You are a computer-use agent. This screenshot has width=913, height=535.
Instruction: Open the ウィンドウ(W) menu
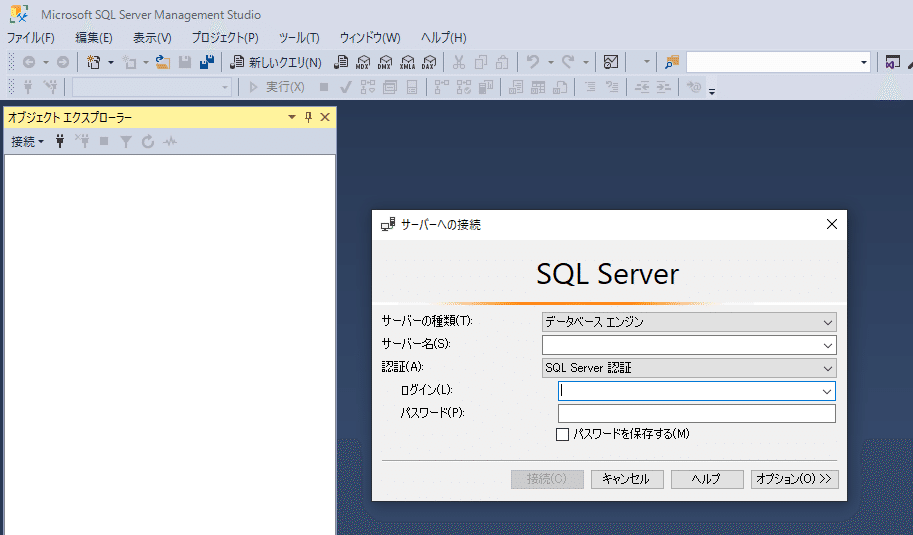[370, 38]
